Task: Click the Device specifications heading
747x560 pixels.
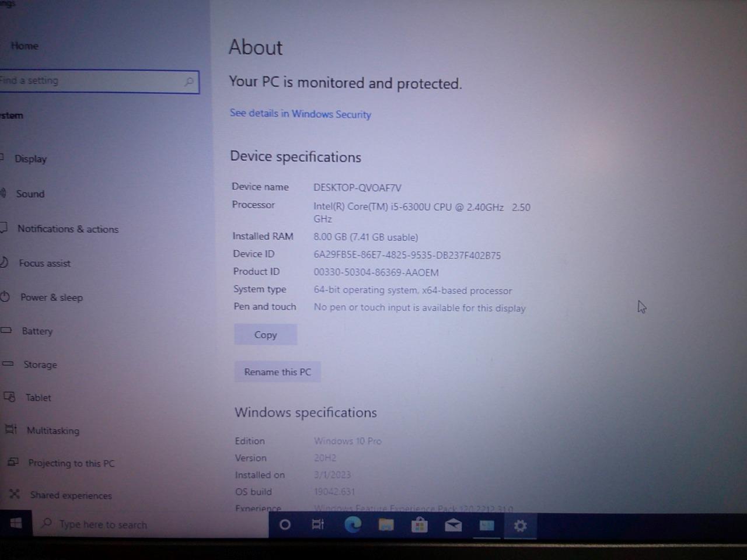Action: (x=295, y=157)
